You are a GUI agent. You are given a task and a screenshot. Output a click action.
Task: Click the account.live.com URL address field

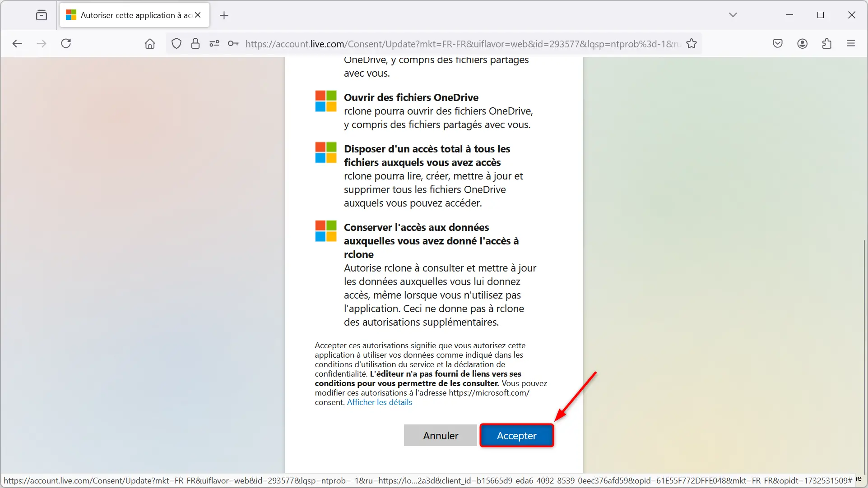[462, 43]
